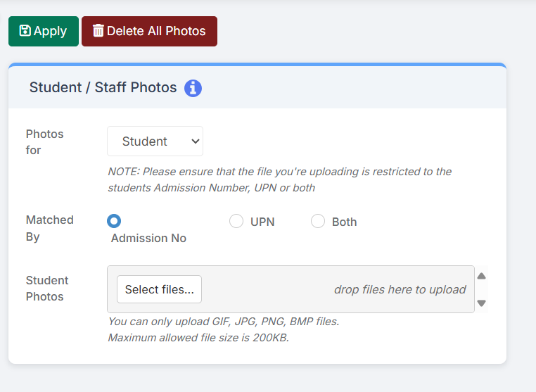Click the Delete All Photos button

coord(149,31)
